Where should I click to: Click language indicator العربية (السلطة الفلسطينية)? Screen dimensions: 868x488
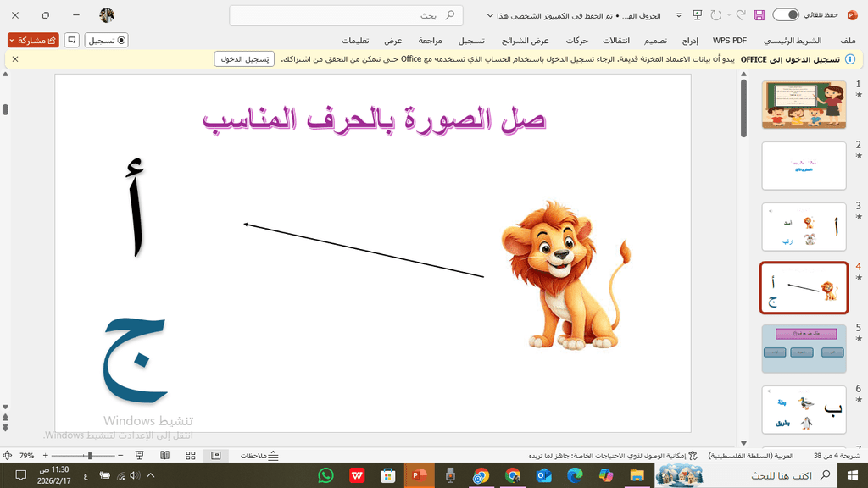coord(751,456)
